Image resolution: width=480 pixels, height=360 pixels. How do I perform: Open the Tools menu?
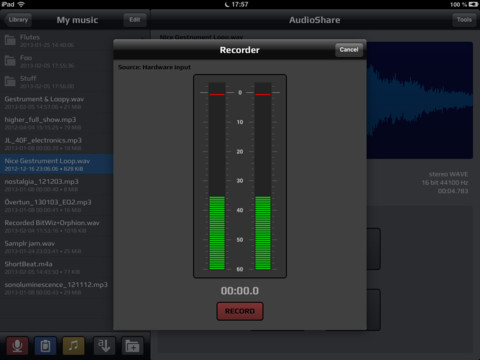coord(464,20)
